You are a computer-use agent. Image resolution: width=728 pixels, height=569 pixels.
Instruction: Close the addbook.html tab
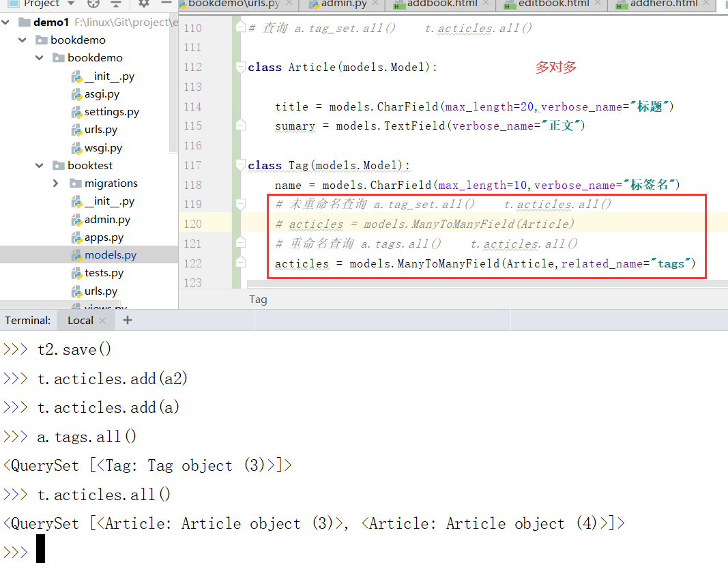tap(486, 3)
